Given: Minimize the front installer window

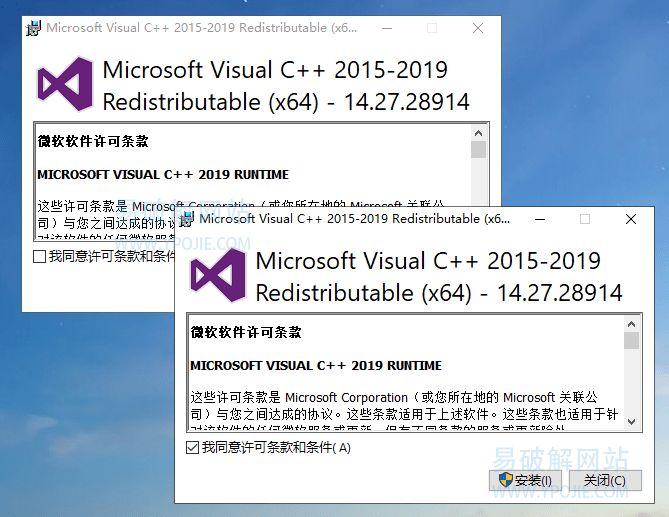Looking at the screenshot, I should point(540,219).
